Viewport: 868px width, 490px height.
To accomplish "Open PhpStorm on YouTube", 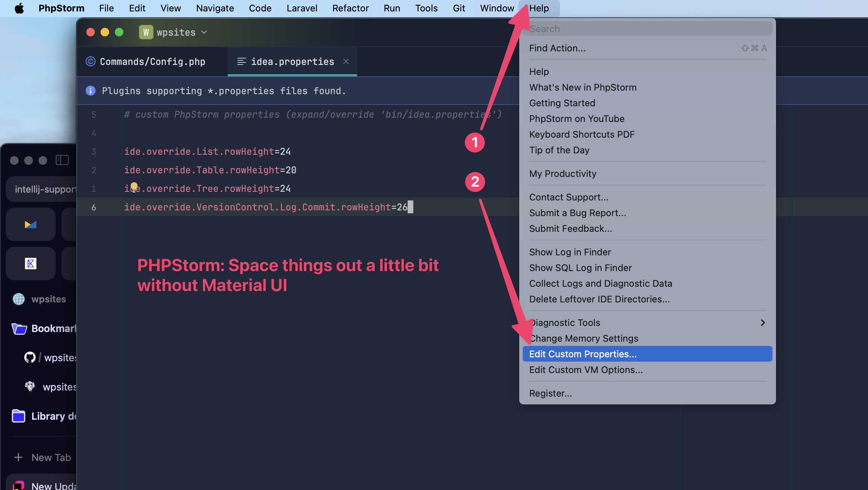I will (x=647, y=119).
